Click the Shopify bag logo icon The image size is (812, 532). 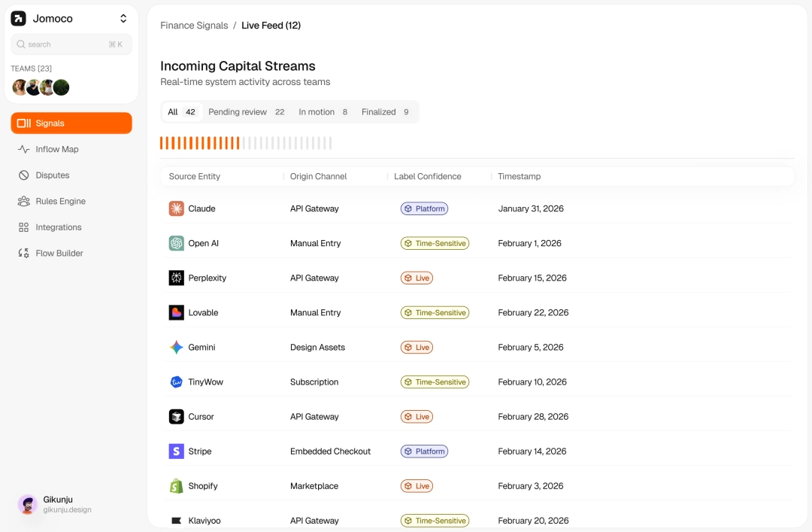pos(177,486)
